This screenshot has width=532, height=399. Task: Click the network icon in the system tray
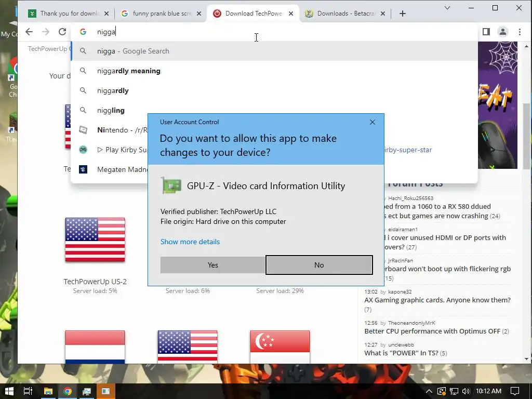coord(454,391)
